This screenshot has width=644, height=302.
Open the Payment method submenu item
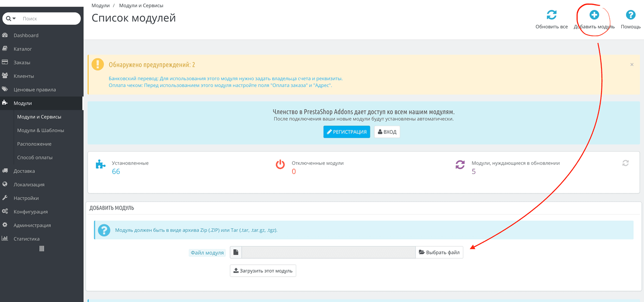35,157
